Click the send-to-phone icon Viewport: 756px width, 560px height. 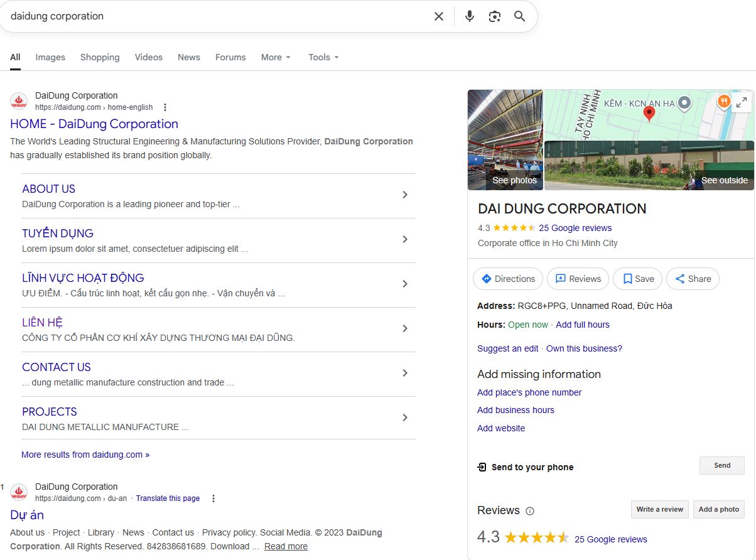[482, 467]
